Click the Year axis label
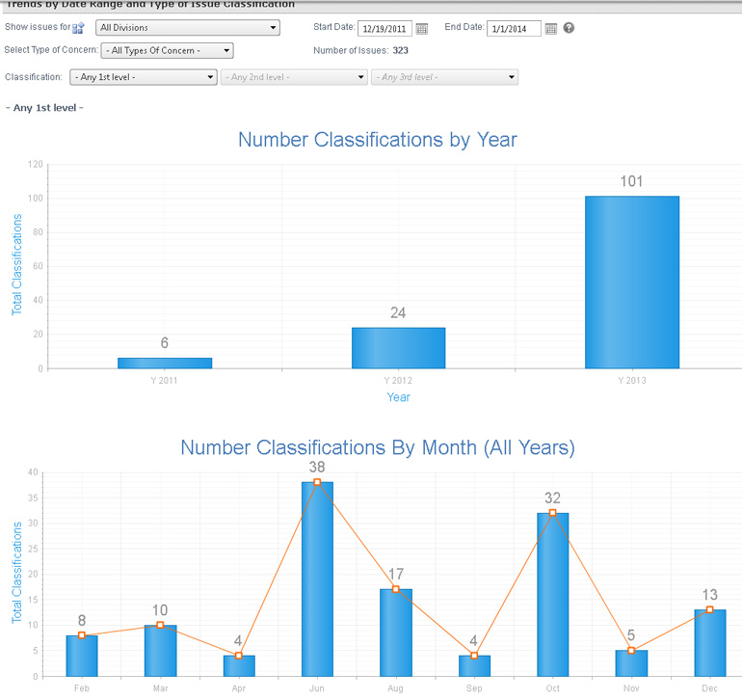This screenshot has height=700, width=742. pyautogui.click(x=398, y=397)
